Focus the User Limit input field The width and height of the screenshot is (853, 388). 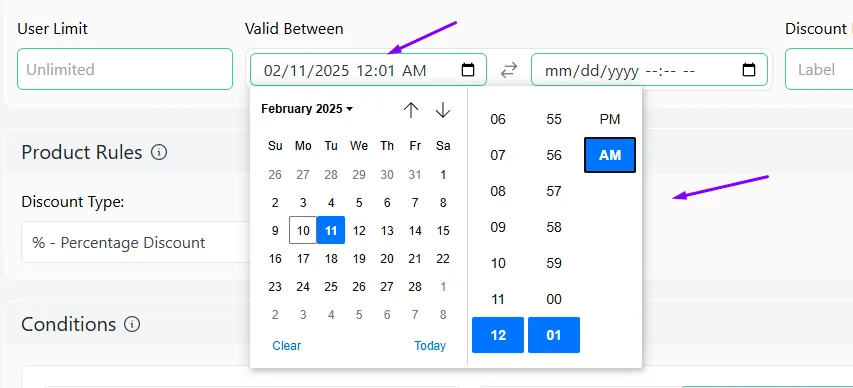125,69
